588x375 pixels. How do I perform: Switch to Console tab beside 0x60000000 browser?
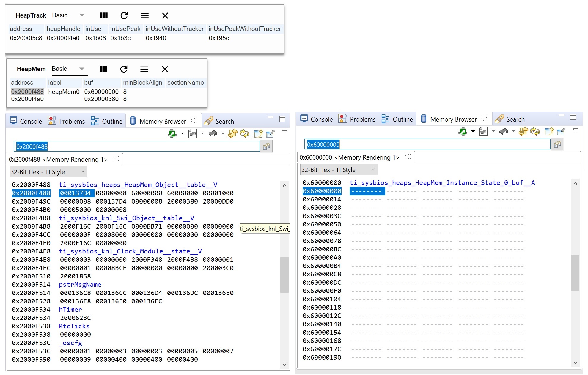tap(317, 119)
